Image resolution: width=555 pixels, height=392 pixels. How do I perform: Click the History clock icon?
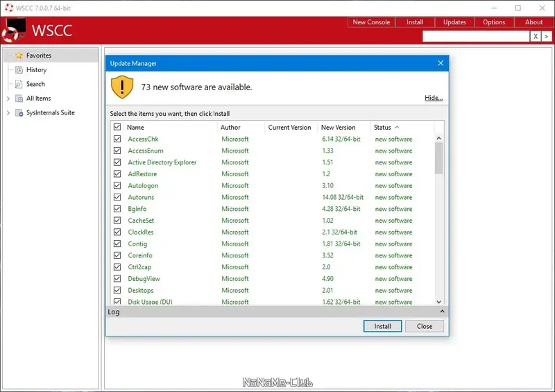(x=19, y=70)
